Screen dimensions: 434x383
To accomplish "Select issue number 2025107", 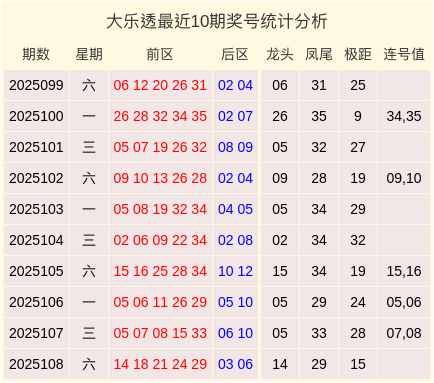I will 36,333.
